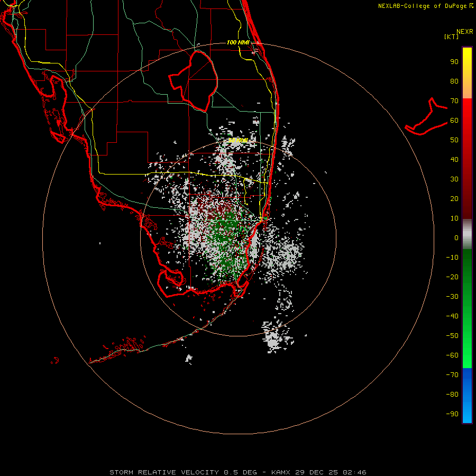Click the 40 value on the velocity scale
Image resolution: width=476 pixels, height=476 pixels.
point(454,160)
